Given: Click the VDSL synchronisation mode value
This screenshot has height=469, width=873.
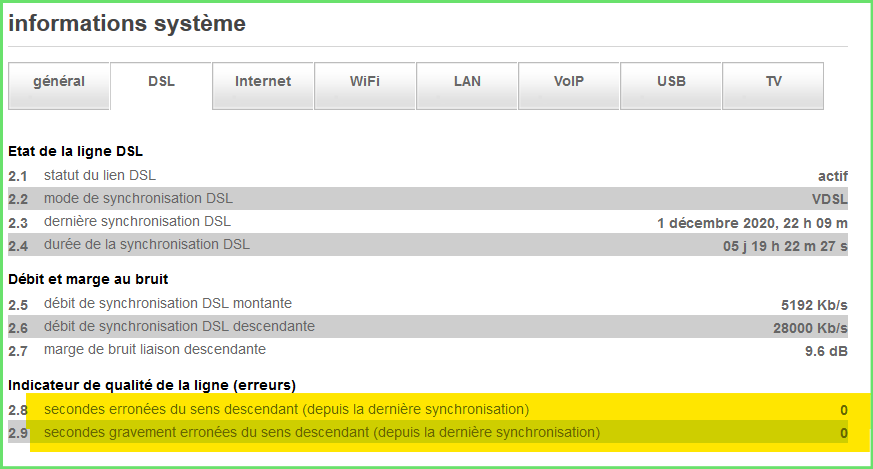Looking at the screenshot, I should tap(829, 198).
